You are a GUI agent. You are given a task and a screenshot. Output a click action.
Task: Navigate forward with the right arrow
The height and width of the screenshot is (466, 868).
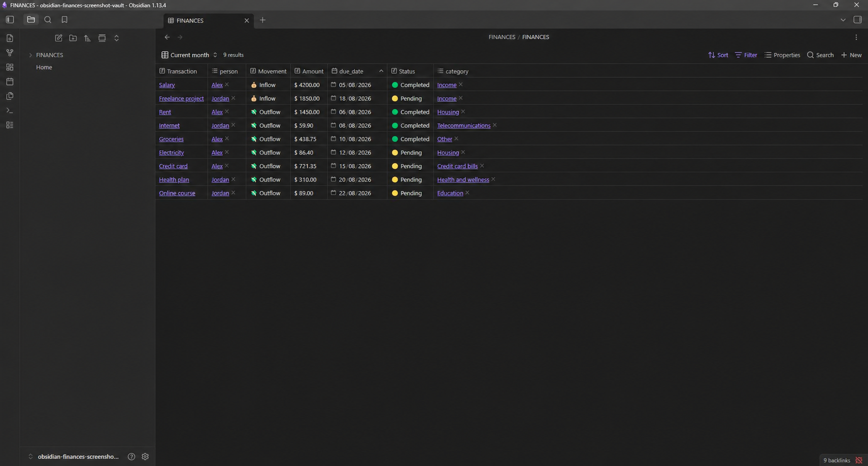[x=180, y=37]
